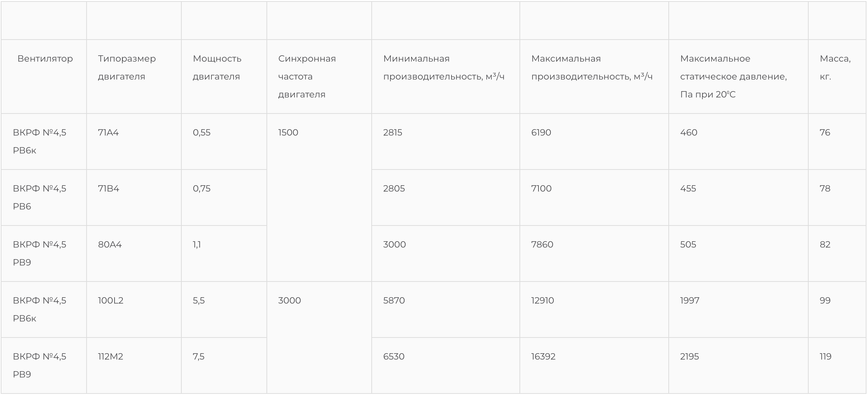The image size is (868, 395).
Task: Click the engine size cell "80A4"
Action: [x=110, y=245]
